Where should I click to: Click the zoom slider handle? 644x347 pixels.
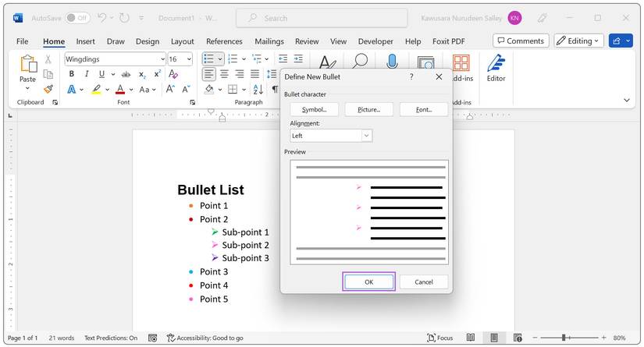pos(564,338)
